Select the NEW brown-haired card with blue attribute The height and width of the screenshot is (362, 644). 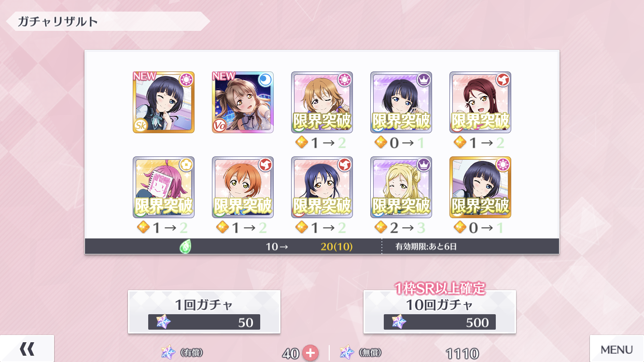(243, 102)
